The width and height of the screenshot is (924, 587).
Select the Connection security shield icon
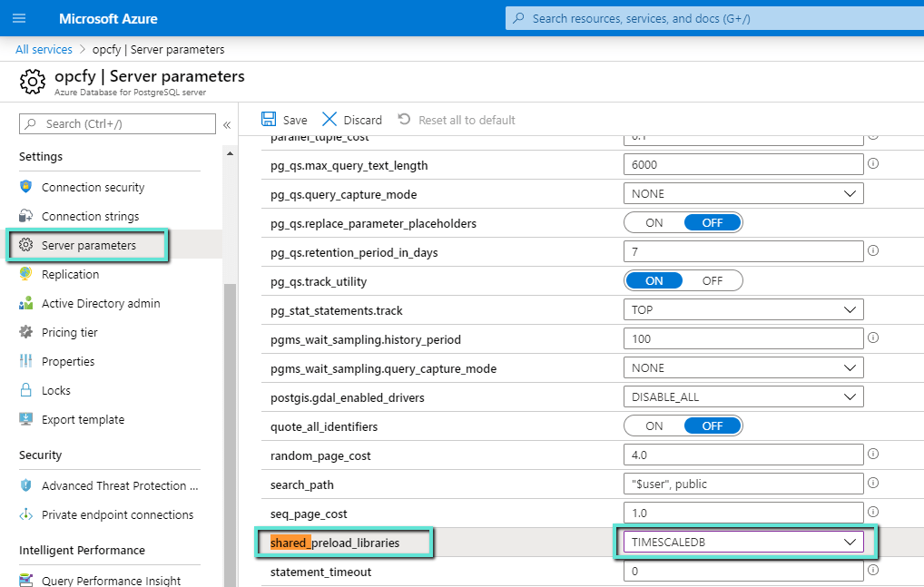click(x=25, y=187)
